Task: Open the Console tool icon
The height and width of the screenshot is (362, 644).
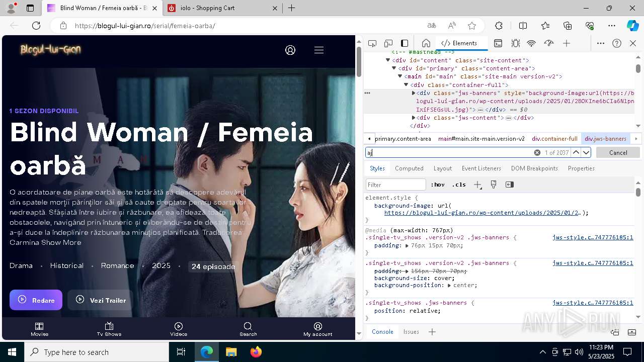Action: coord(498,43)
